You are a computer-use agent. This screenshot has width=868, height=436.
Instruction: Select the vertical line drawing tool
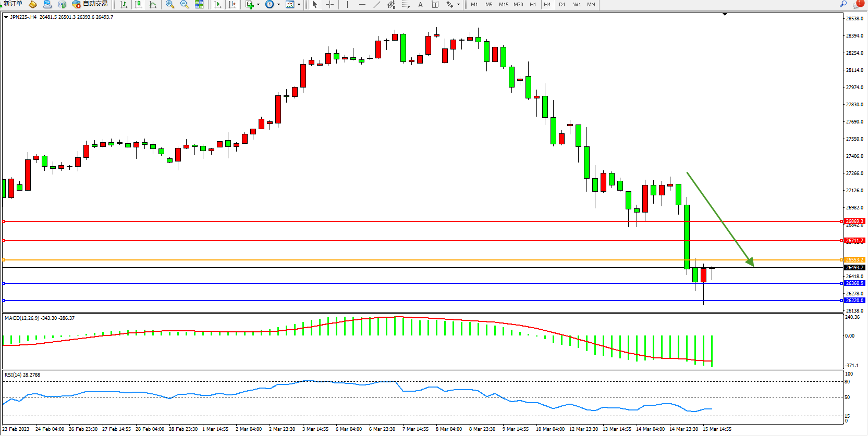(348, 5)
